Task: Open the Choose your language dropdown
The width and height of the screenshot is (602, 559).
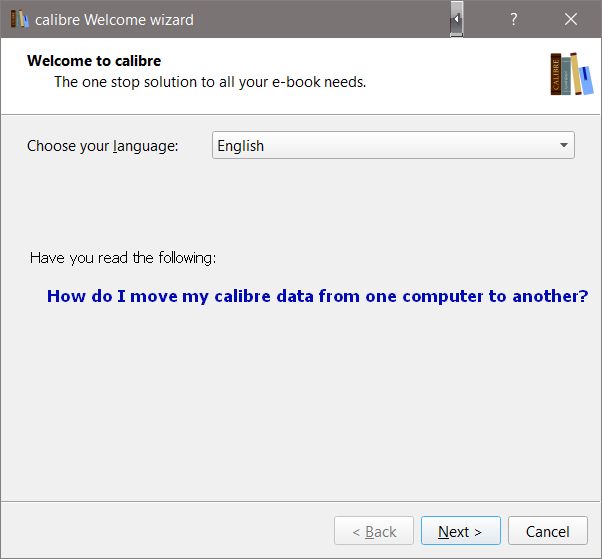Action: 393,145
